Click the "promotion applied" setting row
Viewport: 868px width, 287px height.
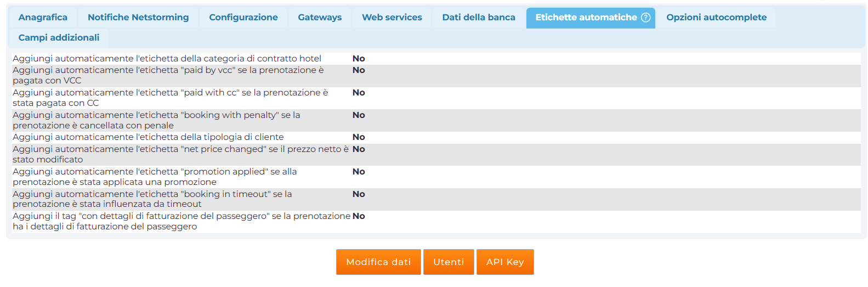[x=155, y=177]
